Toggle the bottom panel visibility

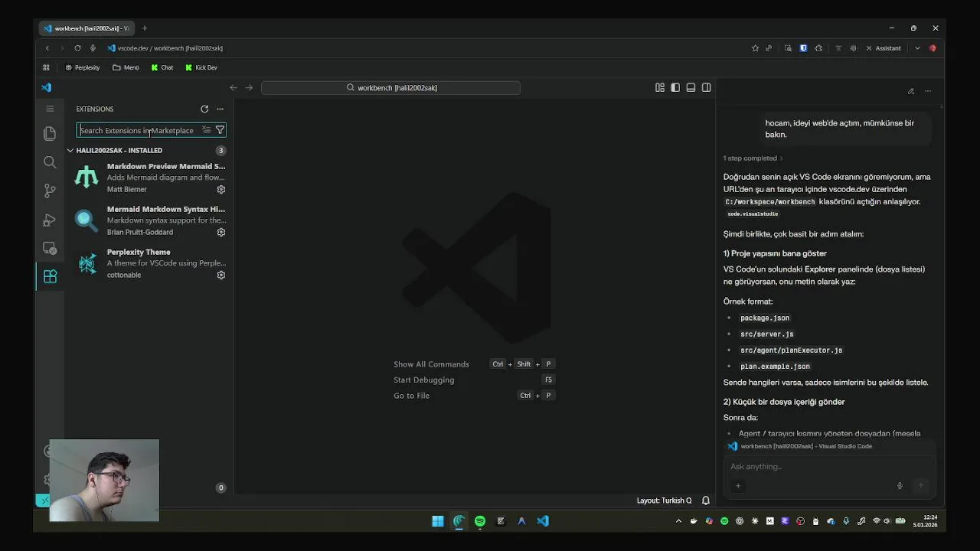click(691, 87)
